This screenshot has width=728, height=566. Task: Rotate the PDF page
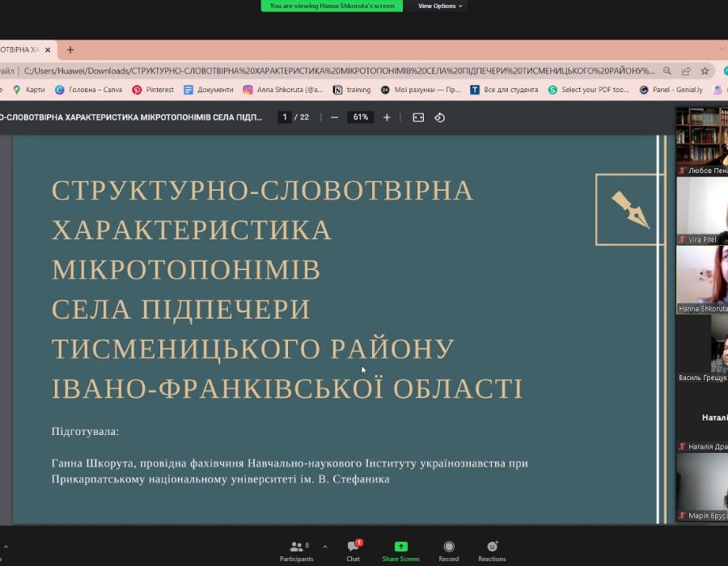pyautogui.click(x=439, y=117)
